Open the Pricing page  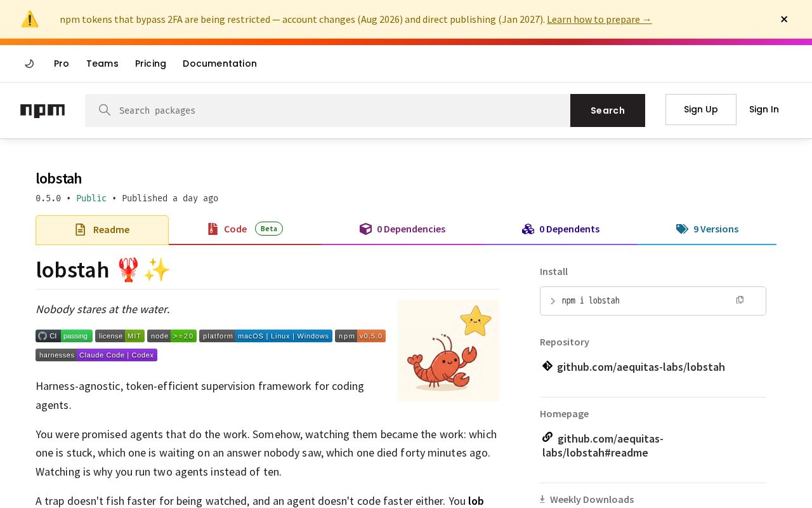coord(150,63)
